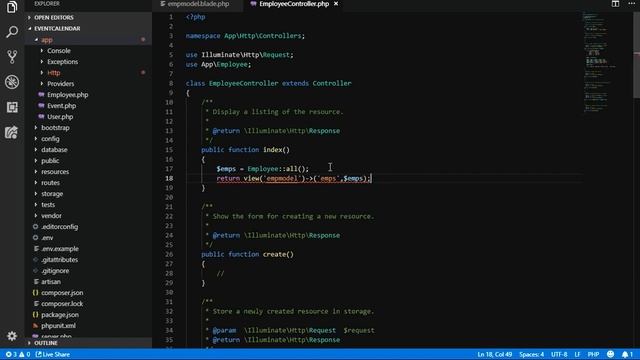Expand the bootstrap folder
Viewport: 640px width, 360px height.
[x=89, y=128]
